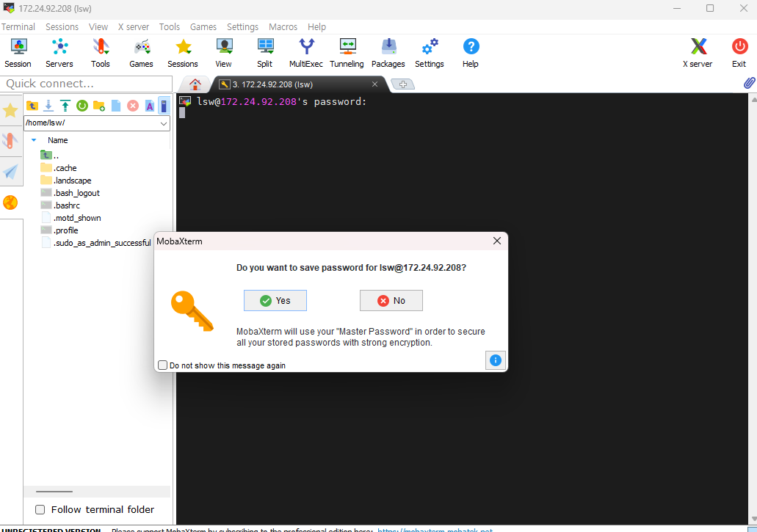Open the X server menu

(134, 27)
